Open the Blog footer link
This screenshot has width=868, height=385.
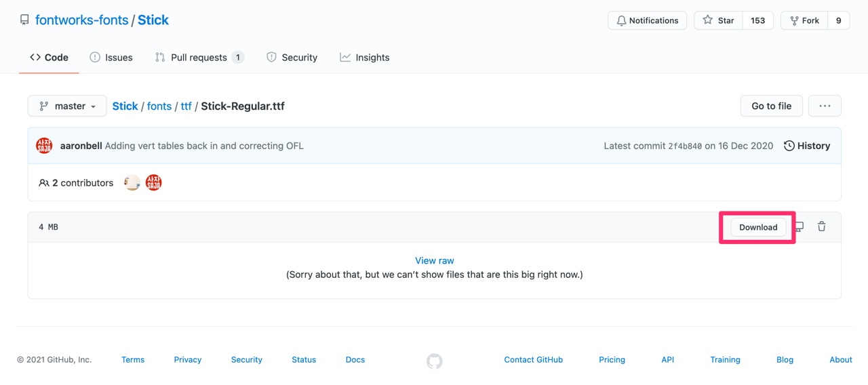[785, 360]
